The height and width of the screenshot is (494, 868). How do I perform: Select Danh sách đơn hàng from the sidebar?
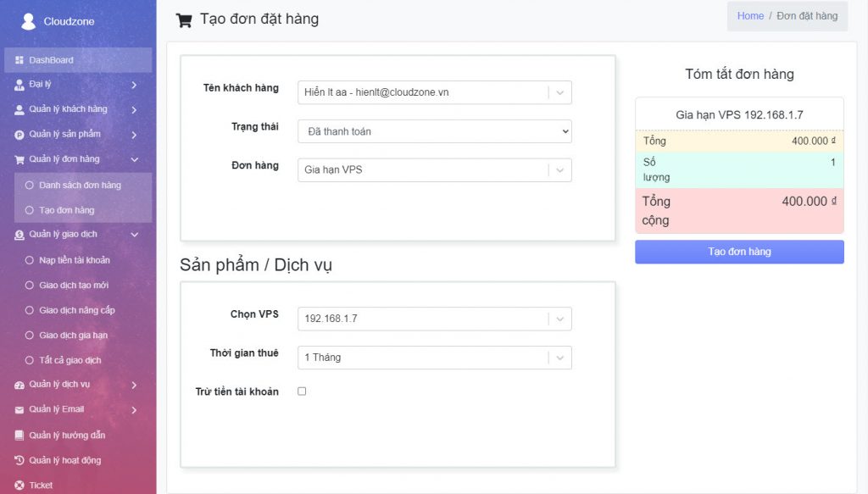pos(82,185)
